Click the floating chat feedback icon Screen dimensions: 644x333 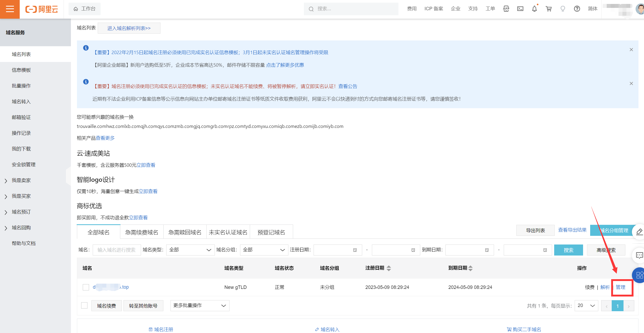639,255
